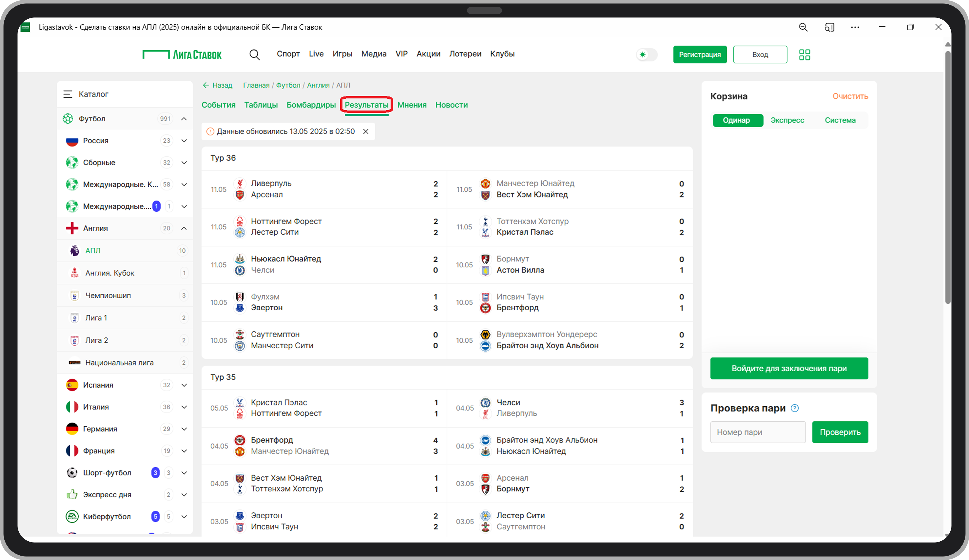This screenshot has height=560, width=969.
Task: Switch to the Таблицы tab
Action: (x=261, y=105)
